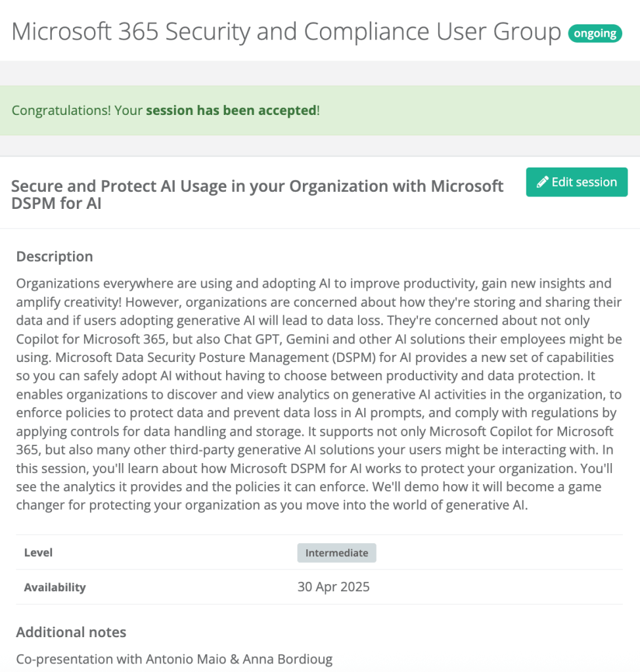This screenshot has width=640, height=672.
Task: Select the 30 Apr 2025 availability date
Action: pyautogui.click(x=333, y=587)
